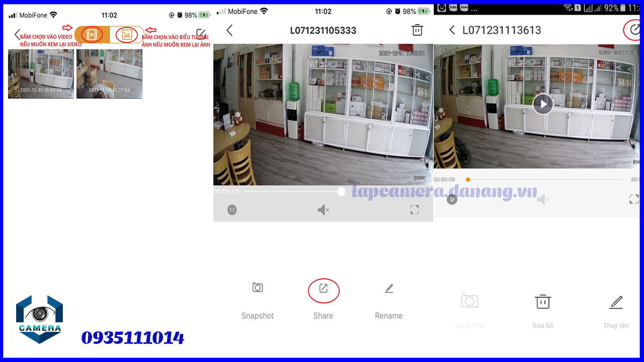Mute audio on the playing video
Viewport: 644px width, 362px height.
323,210
